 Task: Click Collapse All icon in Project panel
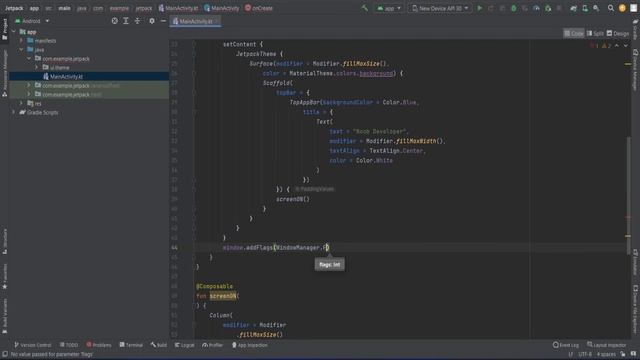tap(138, 21)
